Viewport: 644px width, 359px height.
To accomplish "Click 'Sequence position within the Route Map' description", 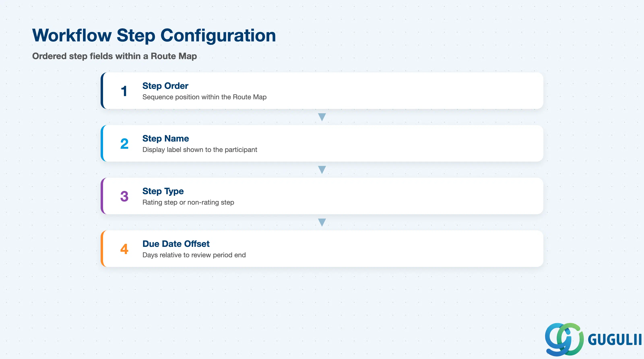I will (204, 97).
